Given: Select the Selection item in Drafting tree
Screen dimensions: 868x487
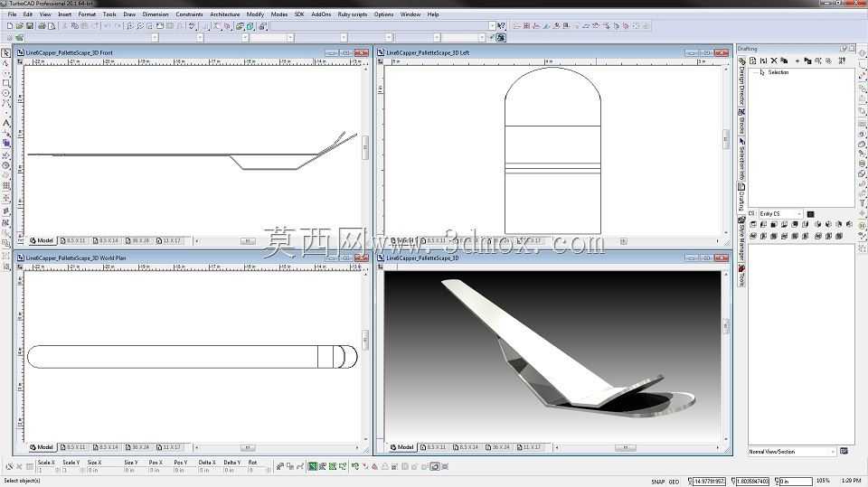Looking at the screenshot, I should coord(778,72).
